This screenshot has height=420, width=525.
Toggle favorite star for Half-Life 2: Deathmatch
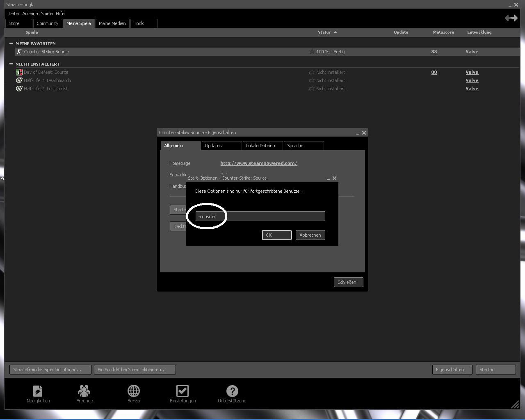click(311, 80)
